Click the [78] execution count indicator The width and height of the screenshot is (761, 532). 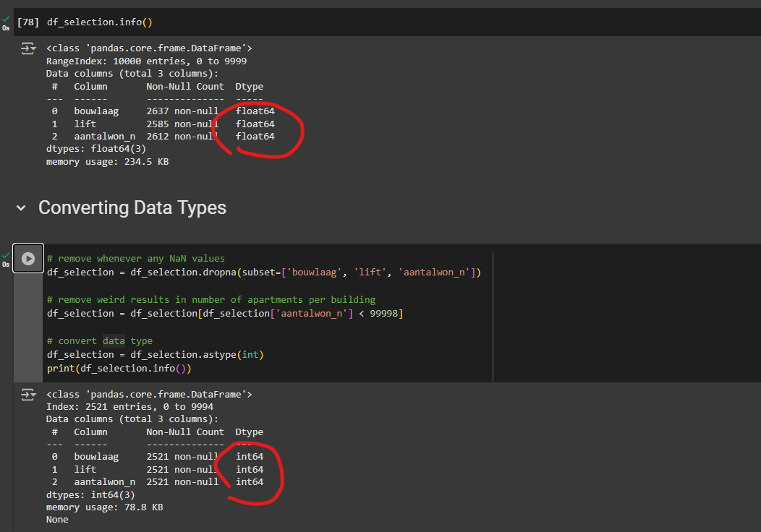27,22
